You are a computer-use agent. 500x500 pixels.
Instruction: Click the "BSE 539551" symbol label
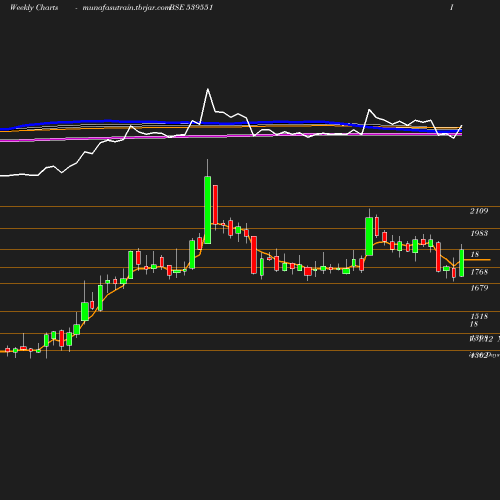point(191,7)
